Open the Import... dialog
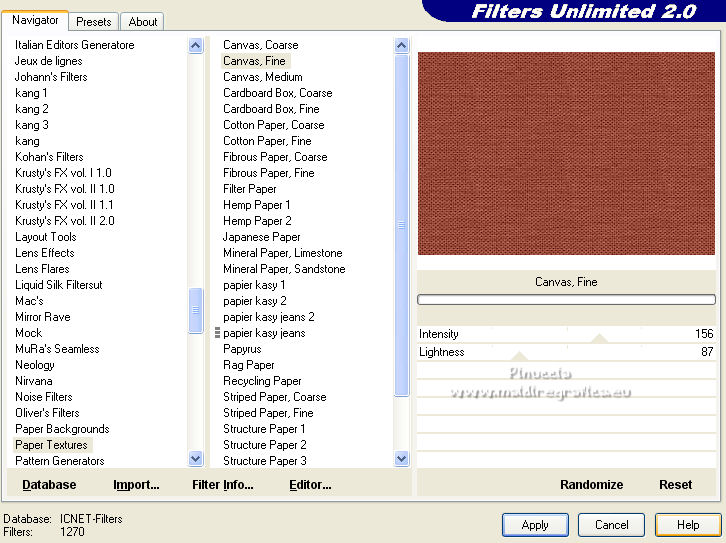The height and width of the screenshot is (543, 726). (x=136, y=485)
